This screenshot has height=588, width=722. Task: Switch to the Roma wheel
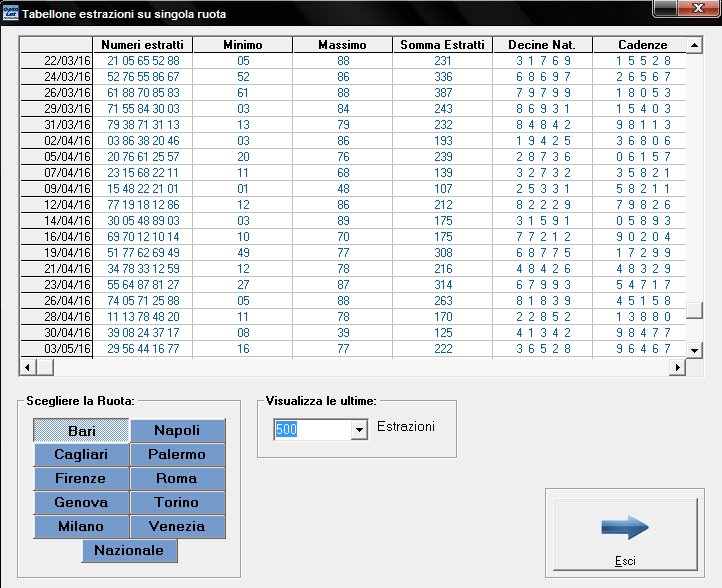(x=178, y=478)
